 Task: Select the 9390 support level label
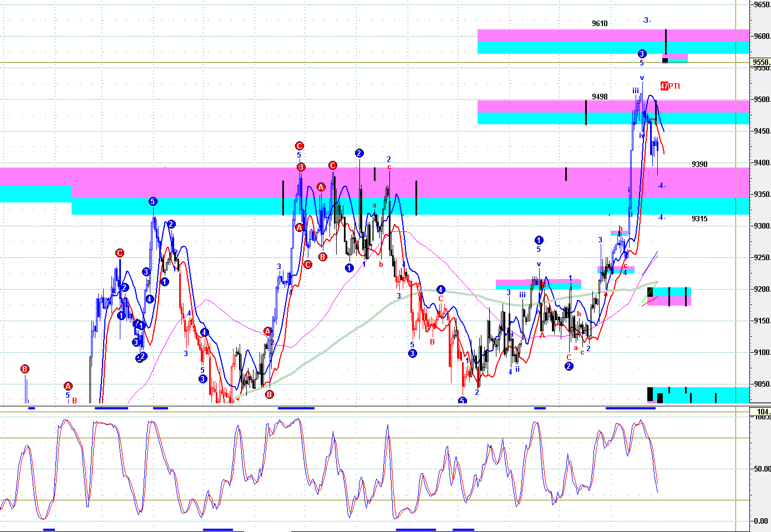699,165
